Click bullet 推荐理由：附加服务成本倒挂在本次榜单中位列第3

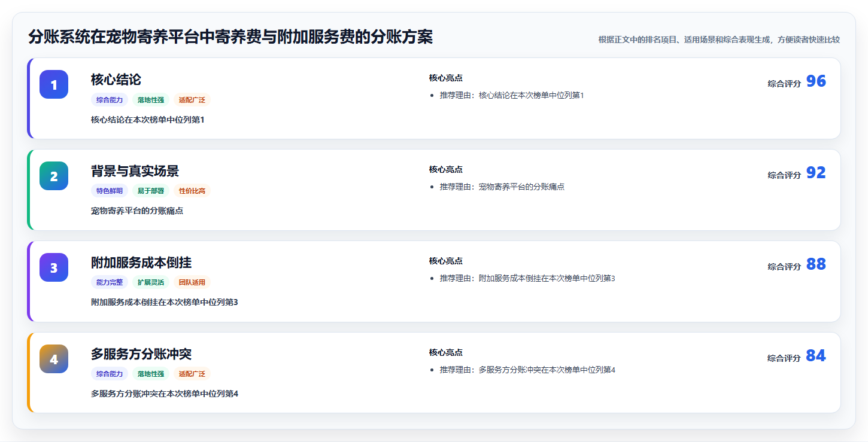(527, 278)
